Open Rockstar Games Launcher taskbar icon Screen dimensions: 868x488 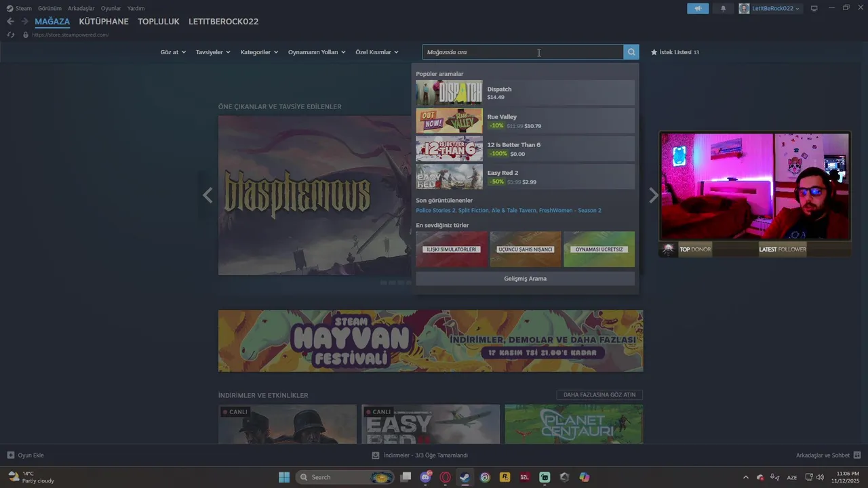[505, 477]
